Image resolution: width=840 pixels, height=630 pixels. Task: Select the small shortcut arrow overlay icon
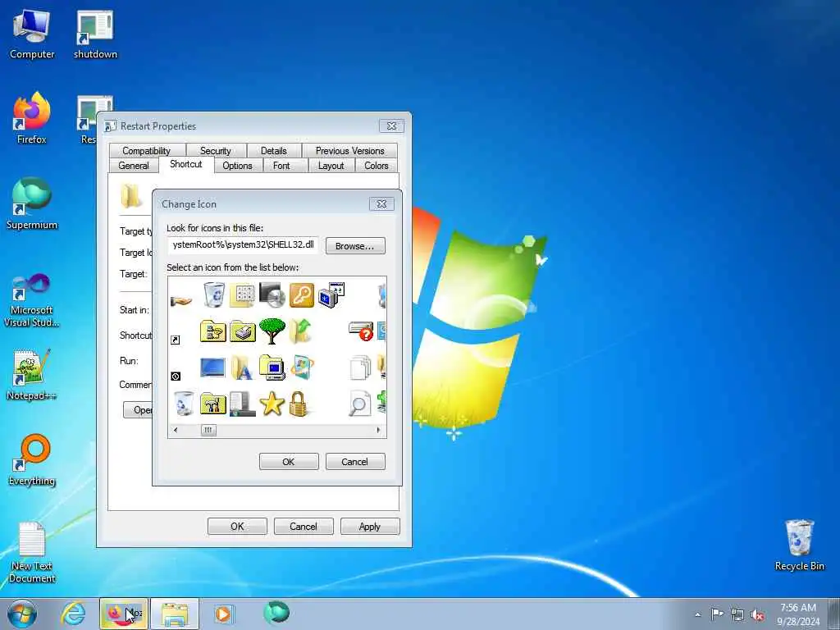click(176, 340)
